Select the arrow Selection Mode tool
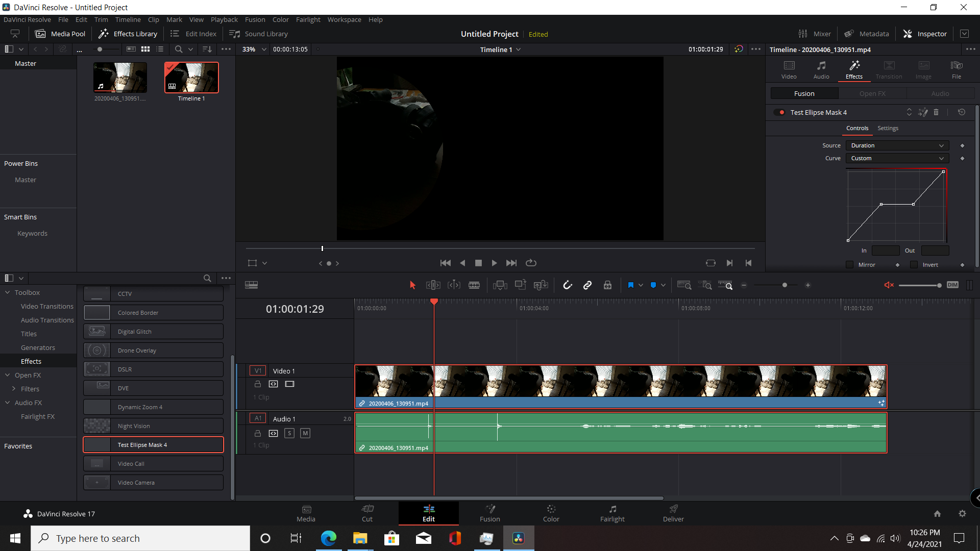980x551 pixels. [412, 285]
